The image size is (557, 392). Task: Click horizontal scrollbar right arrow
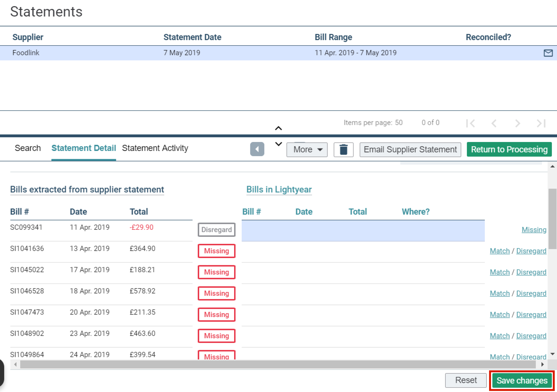[x=543, y=364]
